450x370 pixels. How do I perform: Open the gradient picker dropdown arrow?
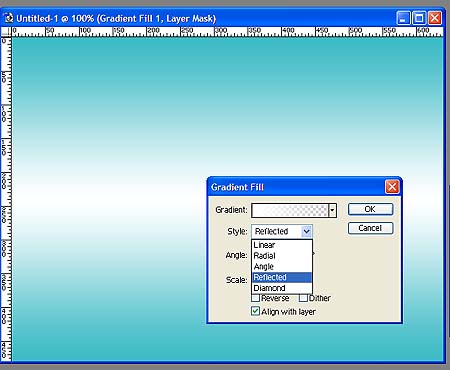tap(332, 210)
